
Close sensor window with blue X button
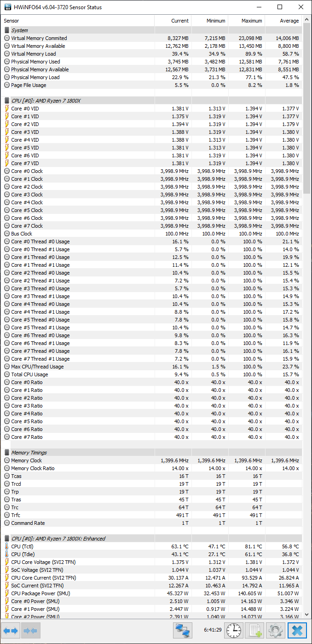[x=297, y=631]
